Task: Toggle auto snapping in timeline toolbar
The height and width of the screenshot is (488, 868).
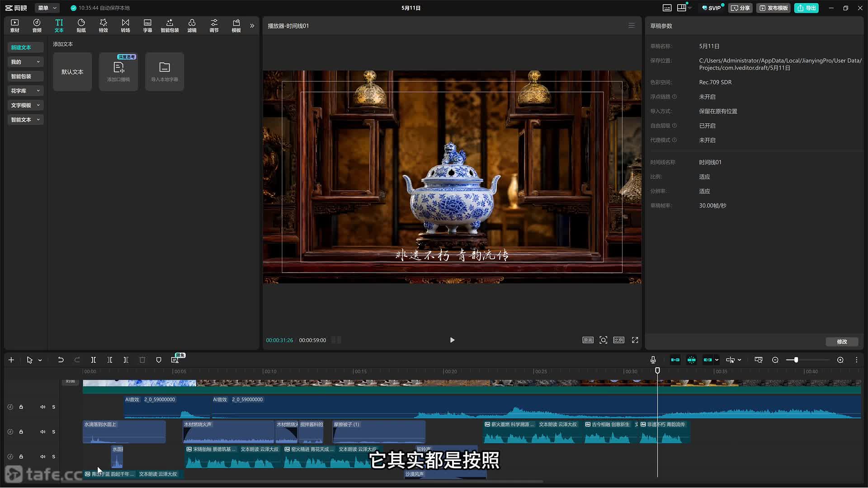Action: [691, 360]
